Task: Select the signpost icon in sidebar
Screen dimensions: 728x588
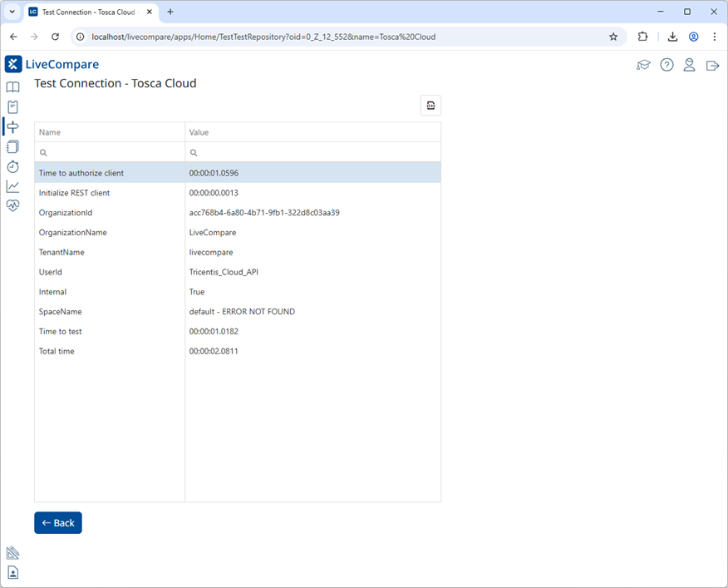Action: (12, 126)
